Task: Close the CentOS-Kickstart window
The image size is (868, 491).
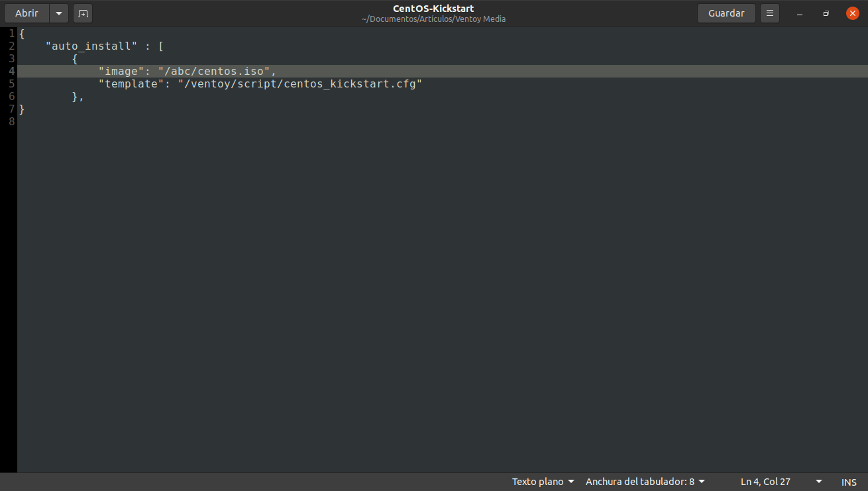Action: point(852,13)
